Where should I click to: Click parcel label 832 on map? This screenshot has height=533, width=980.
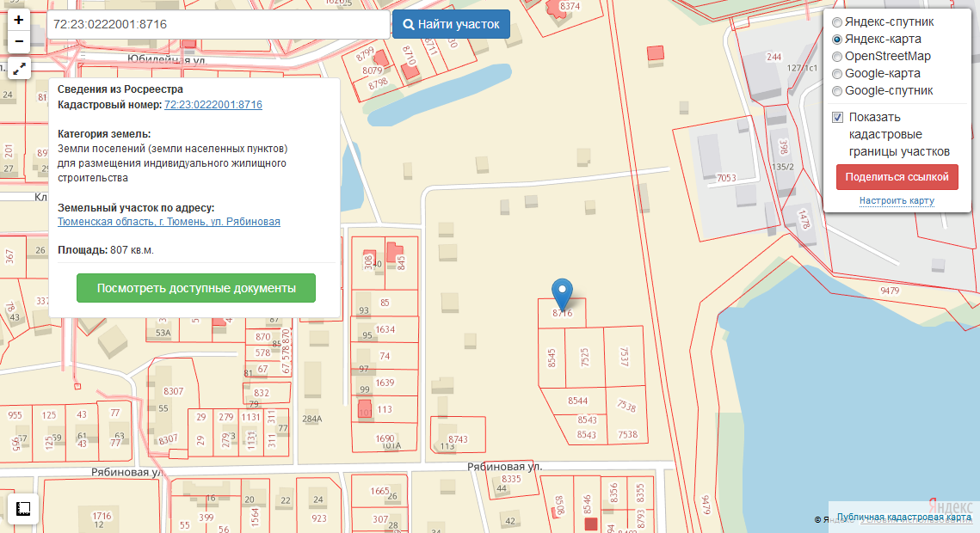262,393
